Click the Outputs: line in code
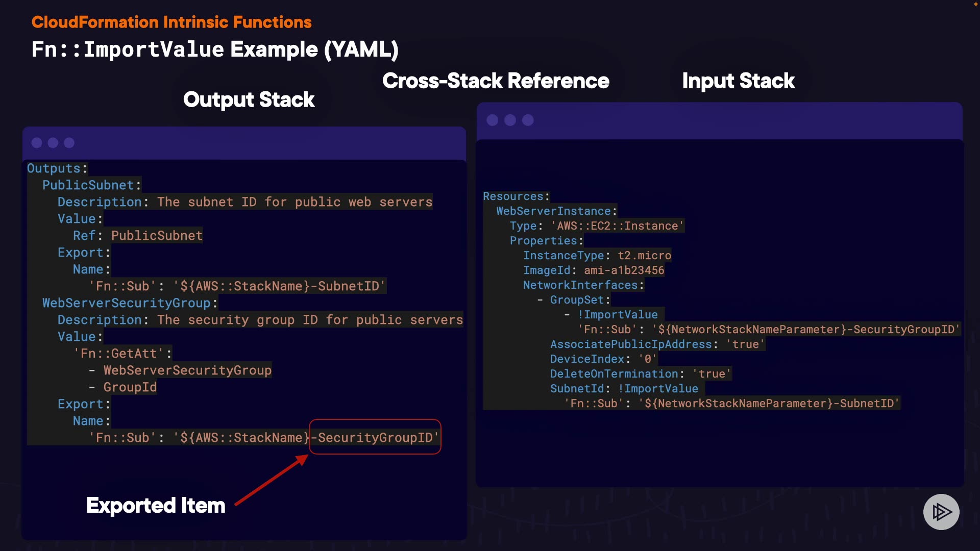This screenshot has width=980, height=551. pos(57,168)
